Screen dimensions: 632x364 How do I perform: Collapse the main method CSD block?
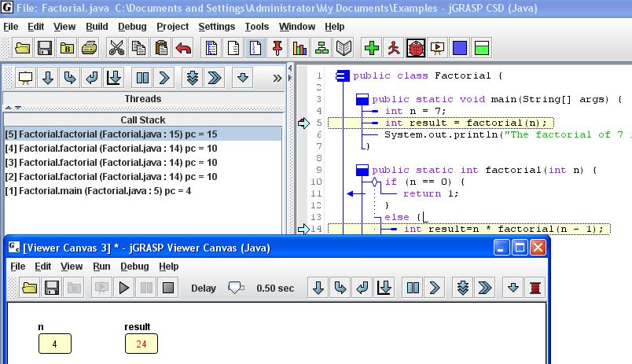point(362,99)
